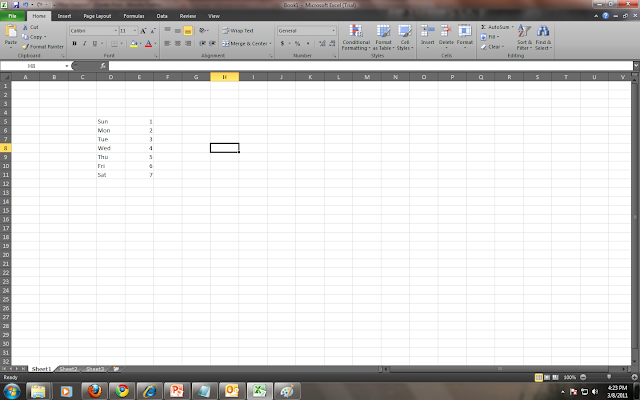Viewport: 640px width, 400px height.
Task: Switch to Page Layout tab
Action: pos(97,16)
